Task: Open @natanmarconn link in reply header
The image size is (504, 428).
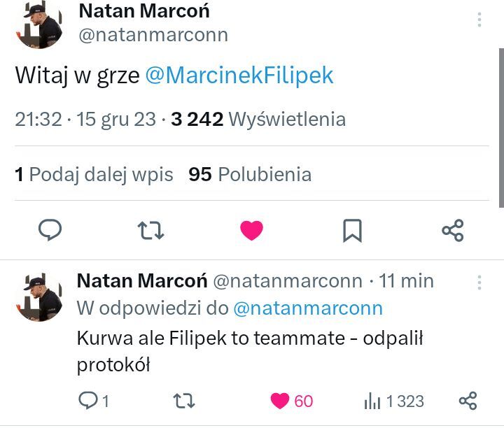Action: [x=307, y=308]
